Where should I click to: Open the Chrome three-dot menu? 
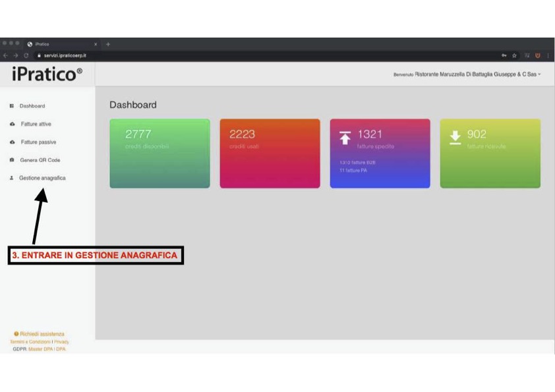click(548, 55)
